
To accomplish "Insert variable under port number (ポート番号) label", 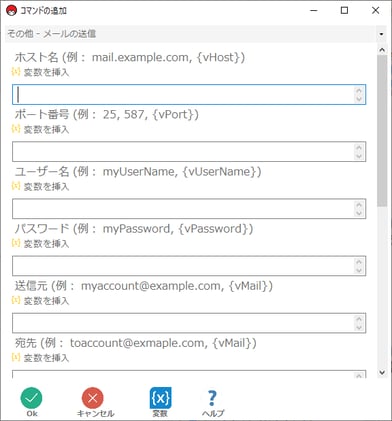I will point(41,129).
